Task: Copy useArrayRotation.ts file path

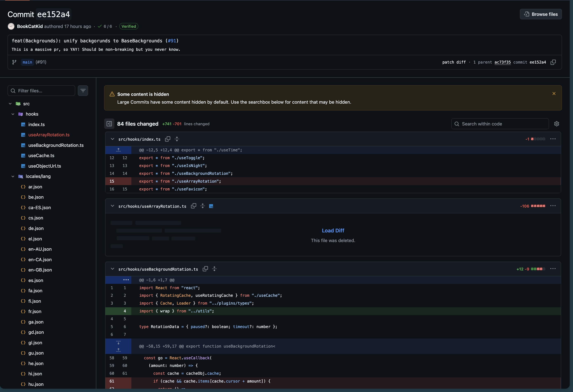Action: pos(193,206)
